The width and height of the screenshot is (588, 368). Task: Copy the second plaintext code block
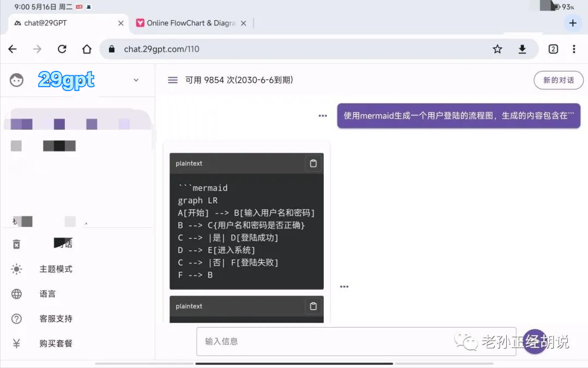(313, 306)
